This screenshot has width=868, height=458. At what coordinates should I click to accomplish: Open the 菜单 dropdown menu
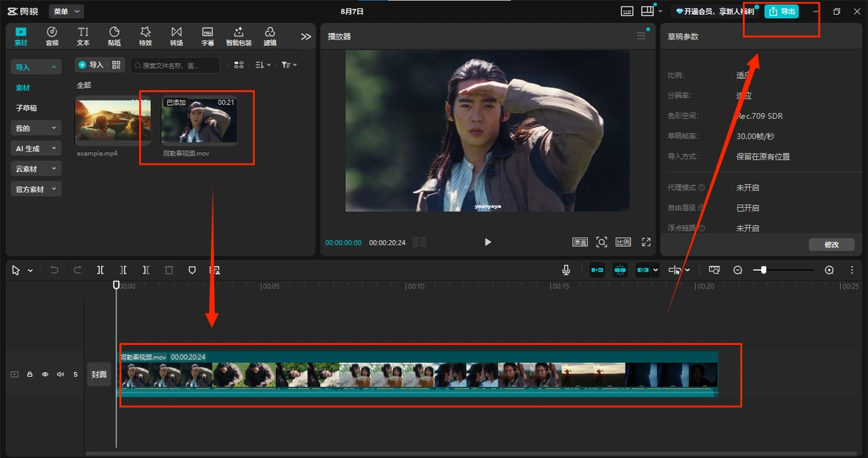click(66, 11)
